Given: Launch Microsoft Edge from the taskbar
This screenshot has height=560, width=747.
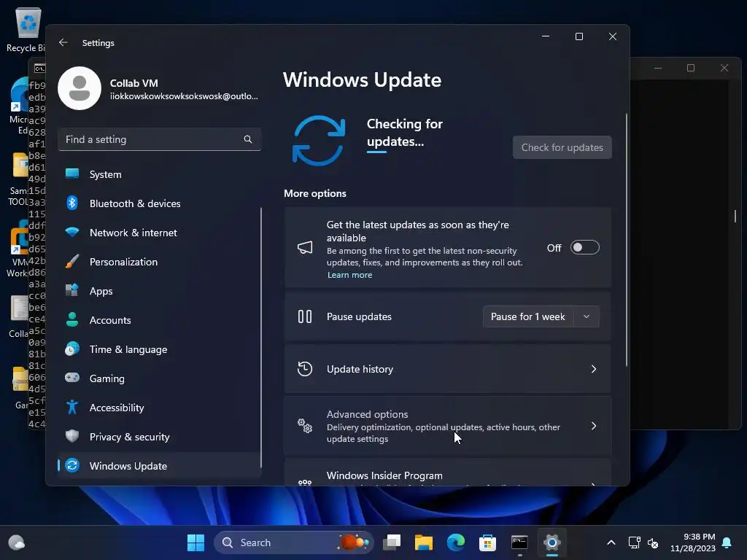Looking at the screenshot, I should pyautogui.click(x=455, y=542).
